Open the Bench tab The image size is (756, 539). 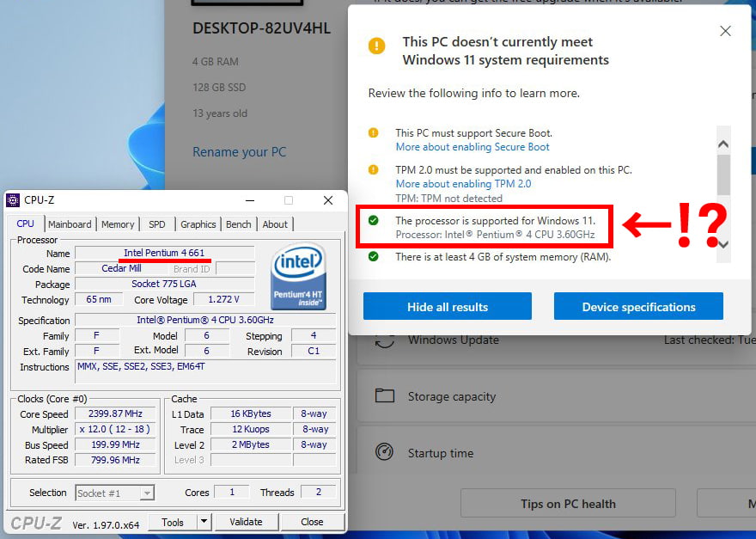pos(239,224)
